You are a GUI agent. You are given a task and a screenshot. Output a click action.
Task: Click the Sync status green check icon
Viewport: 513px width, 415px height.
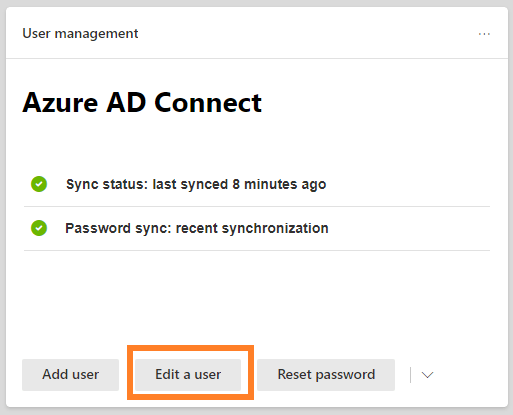pyautogui.click(x=39, y=184)
